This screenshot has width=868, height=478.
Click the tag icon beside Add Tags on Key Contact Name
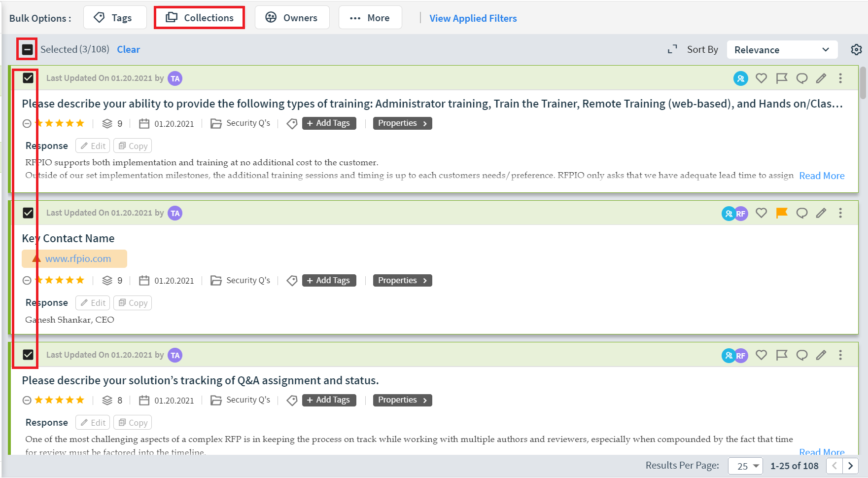pos(292,281)
